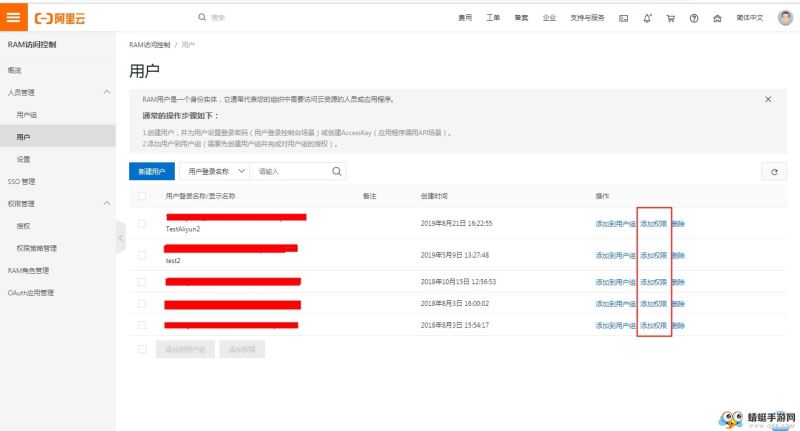Open the user avatar menu

(x=785, y=18)
